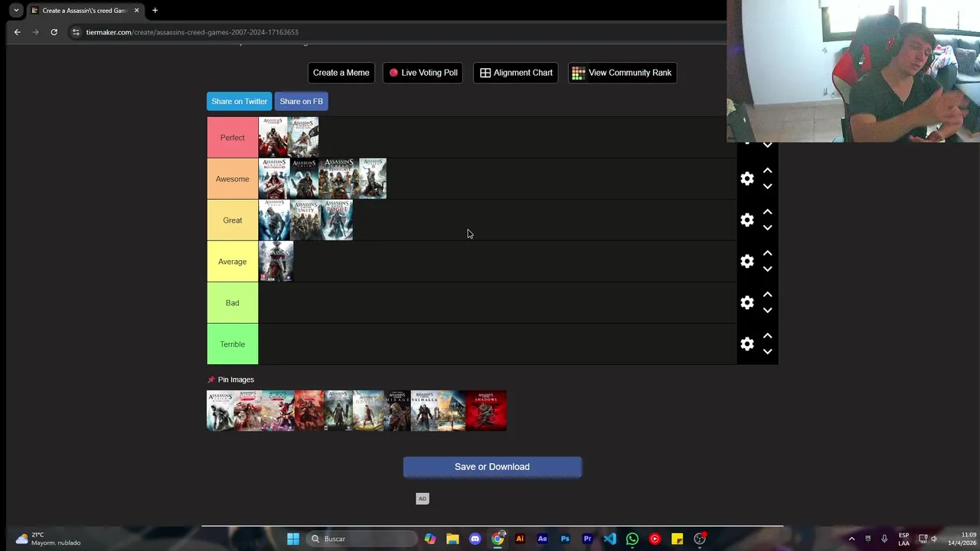Open WhatsApp from the taskbar
The width and height of the screenshot is (980, 551).
tap(632, 539)
